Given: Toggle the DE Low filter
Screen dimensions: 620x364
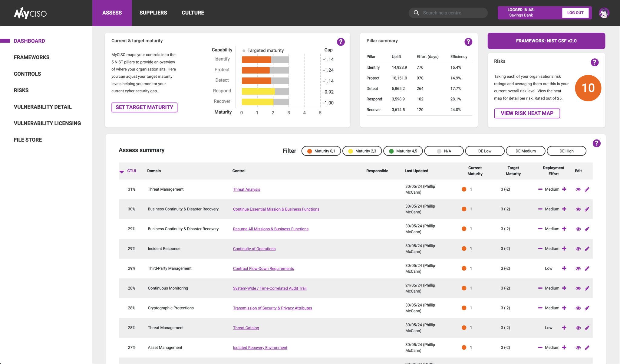Looking at the screenshot, I should point(485,151).
